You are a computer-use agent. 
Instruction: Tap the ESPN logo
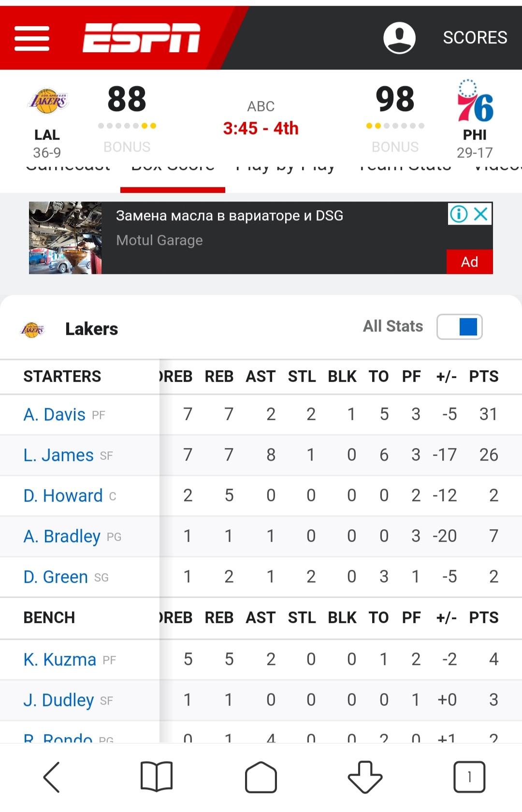tap(141, 38)
